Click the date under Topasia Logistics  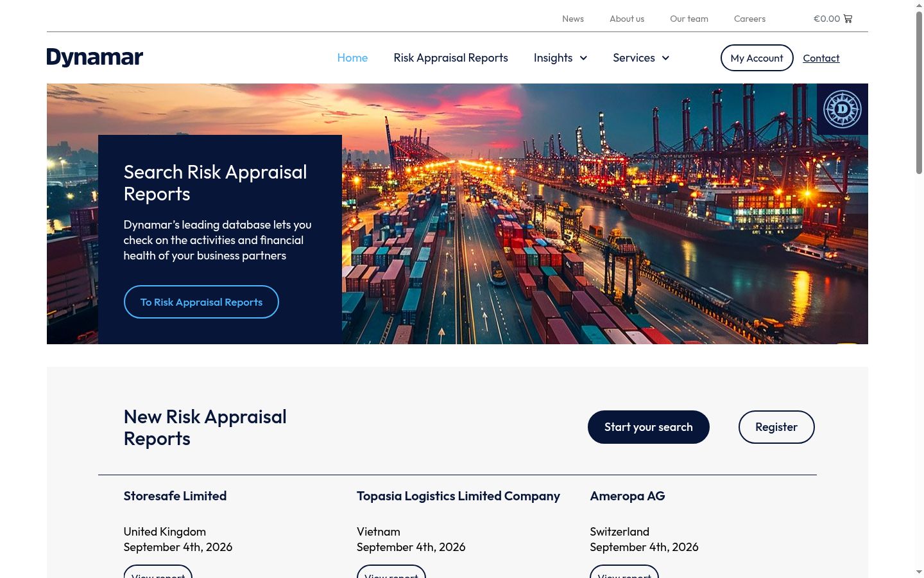tap(411, 547)
